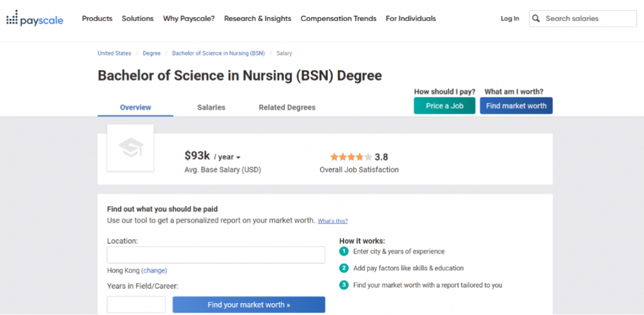Click the What am I worth? label

(514, 92)
